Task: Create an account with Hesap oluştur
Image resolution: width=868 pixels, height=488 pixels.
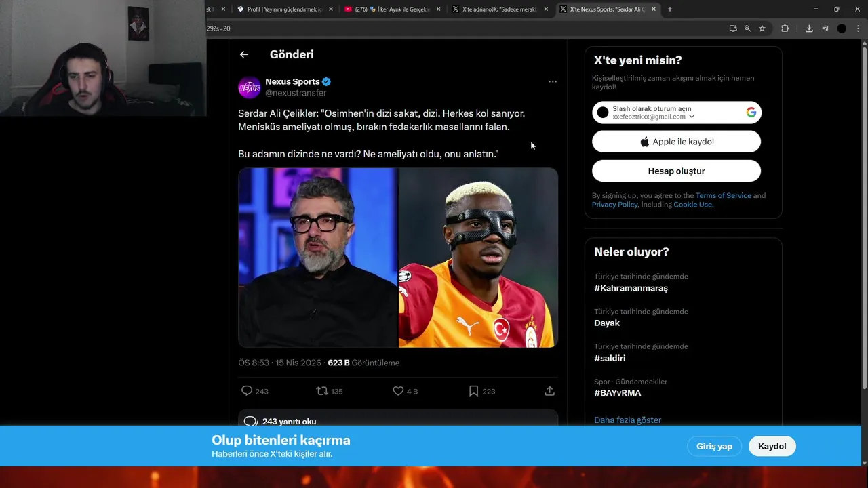Action: tap(676, 171)
